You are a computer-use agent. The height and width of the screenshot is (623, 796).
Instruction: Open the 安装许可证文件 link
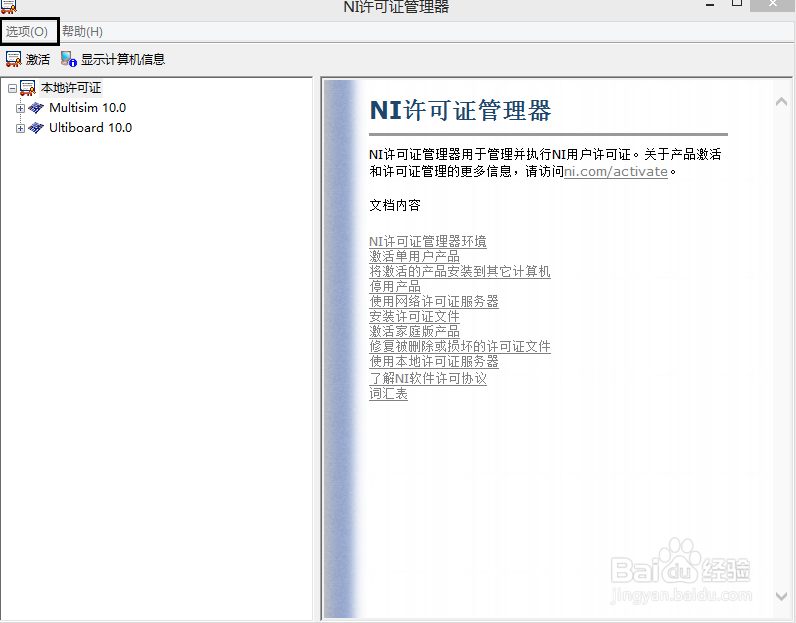coord(414,316)
